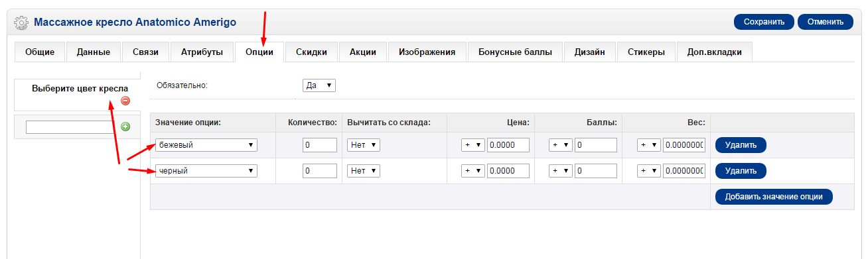This screenshot has width=868, height=259.
Task: Go to the Атрибуты tab
Action: pyautogui.click(x=202, y=52)
